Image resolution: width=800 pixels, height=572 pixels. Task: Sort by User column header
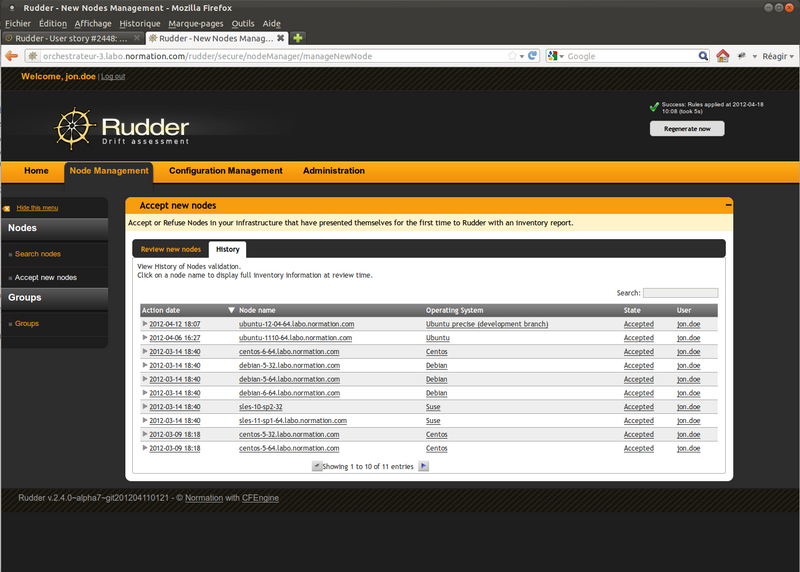(x=684, y=310)
